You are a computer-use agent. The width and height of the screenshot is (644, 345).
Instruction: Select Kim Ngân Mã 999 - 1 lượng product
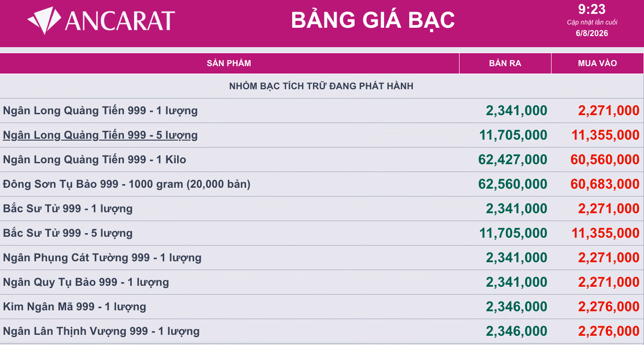pos(74,307)
